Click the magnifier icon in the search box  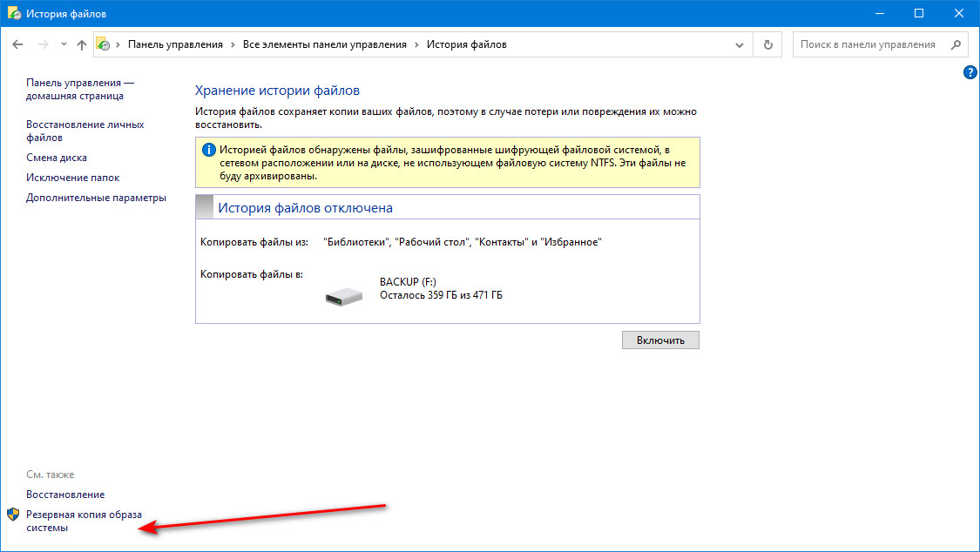click(955, 44)
